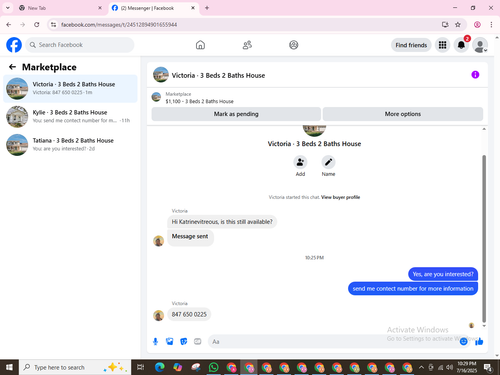
Task: Show hidden system tray icons
Action: [x=421, y=367]
